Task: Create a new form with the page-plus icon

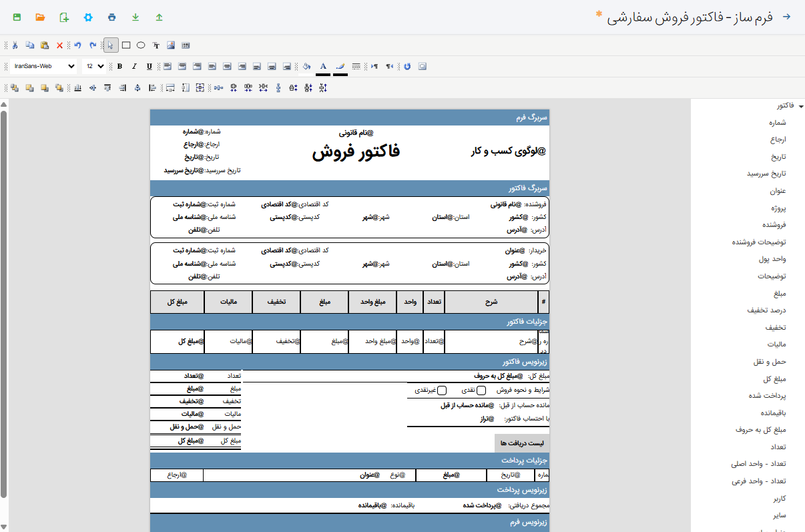Action: [64, 17]
